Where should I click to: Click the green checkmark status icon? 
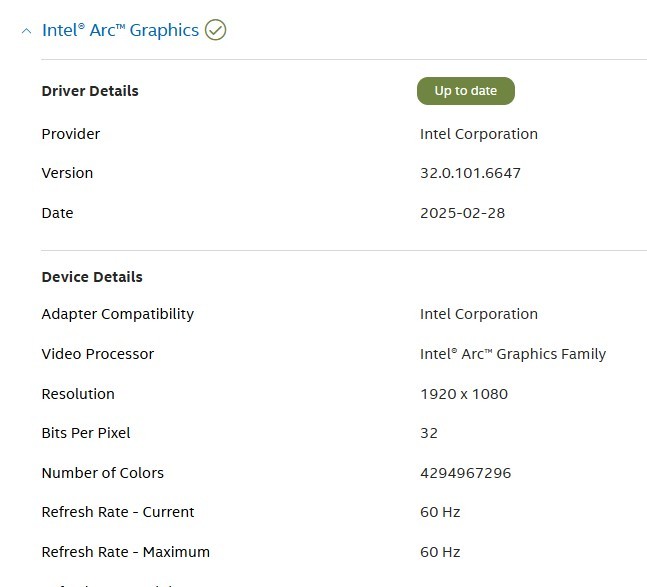(x=215, y=30)
